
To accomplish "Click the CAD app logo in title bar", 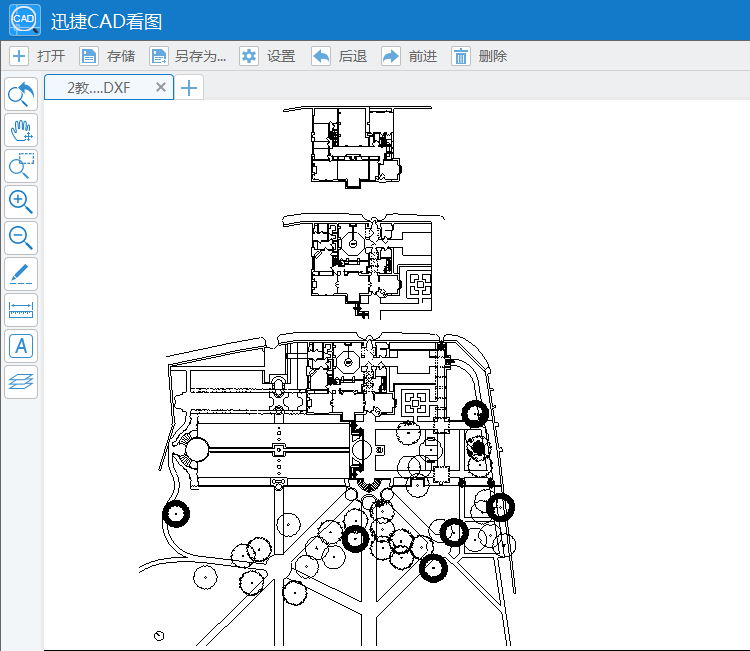I will coord(24,20).
